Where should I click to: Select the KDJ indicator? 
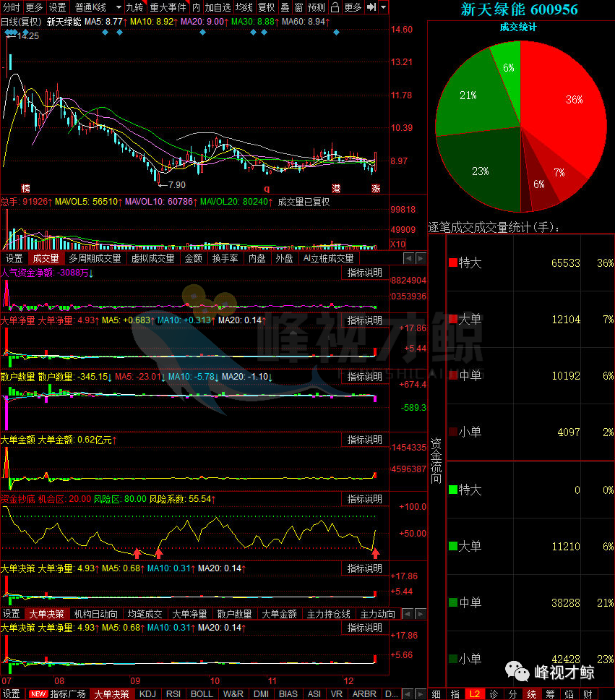(147, 693)
